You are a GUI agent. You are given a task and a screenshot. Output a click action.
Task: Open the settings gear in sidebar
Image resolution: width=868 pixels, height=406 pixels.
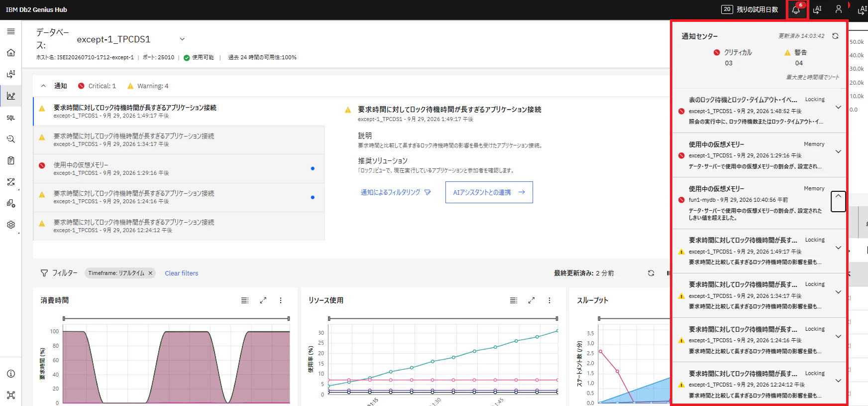click(11, 225)
